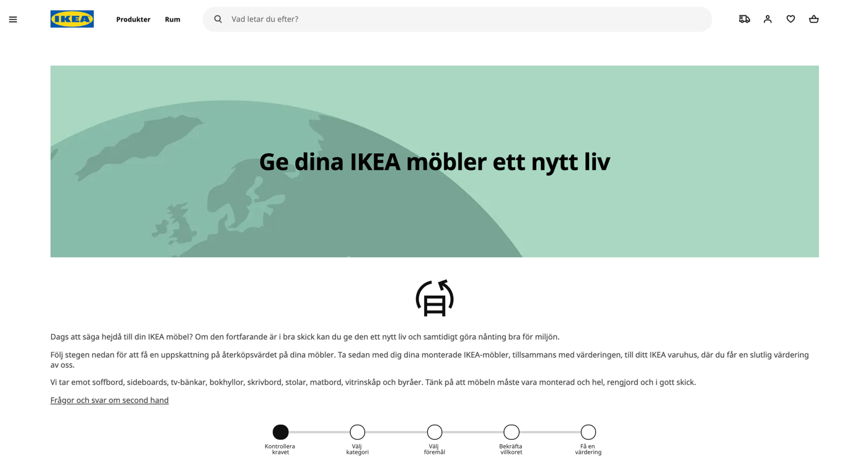This screenshot has height=470, width=868.
Task: Open the shopping basket icon
Action: [814, 19]
